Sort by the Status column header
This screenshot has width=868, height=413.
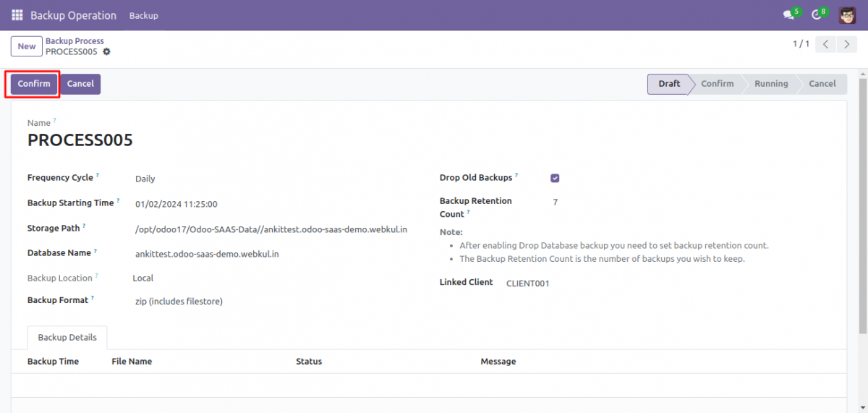coord(309,362)
